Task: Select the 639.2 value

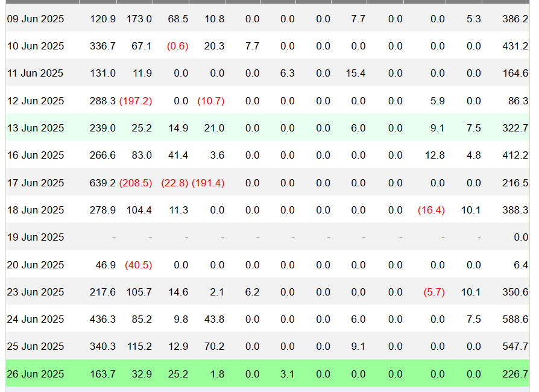Action: point(102,183)
